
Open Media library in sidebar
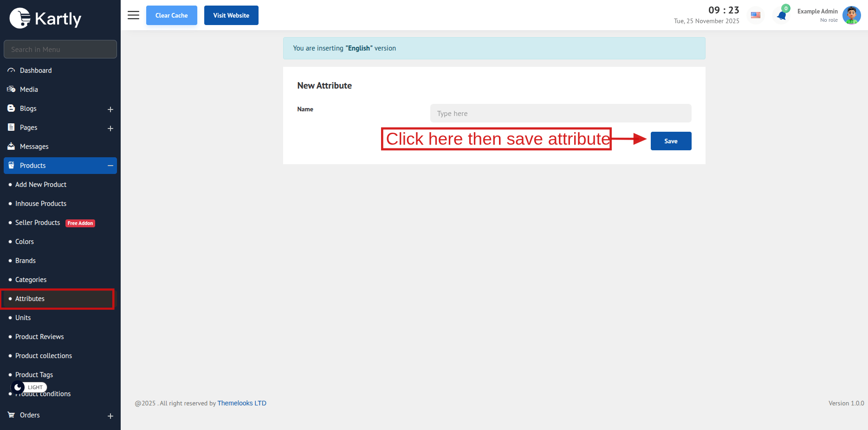[x=29, y=90]
